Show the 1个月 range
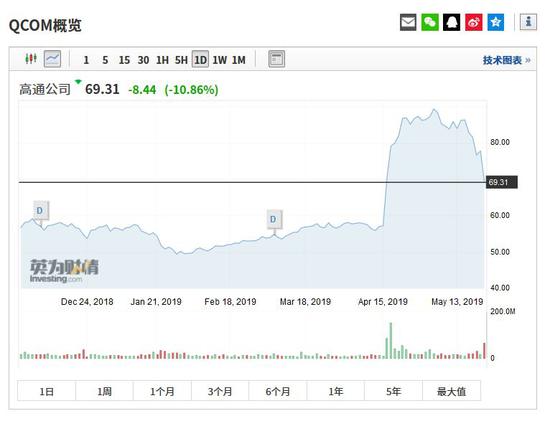 [x=162, y=391]
